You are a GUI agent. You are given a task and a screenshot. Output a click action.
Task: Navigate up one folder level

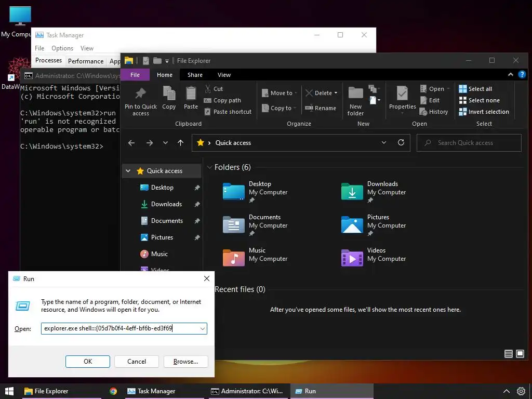(x=180, y=143)
